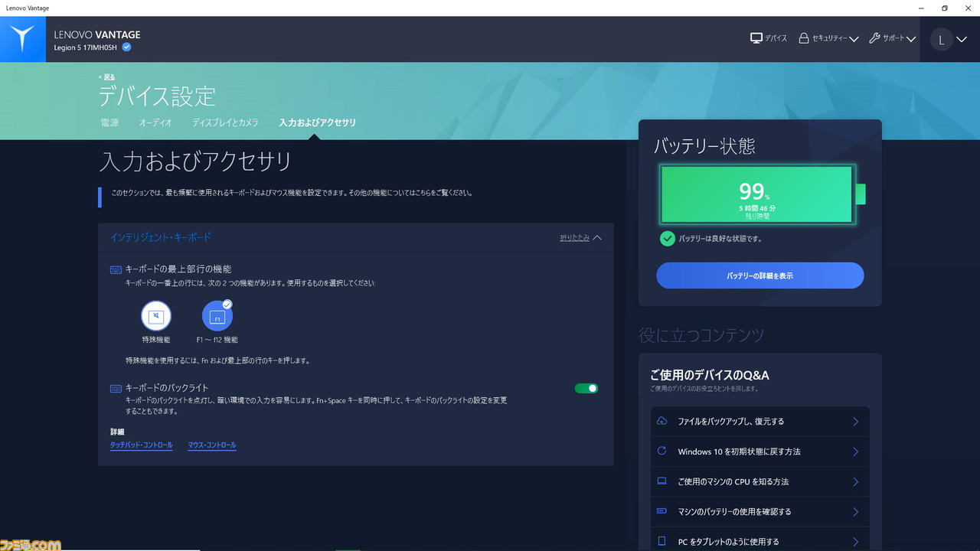
Task: Expand the user account chevron
Action: [962, 40]
